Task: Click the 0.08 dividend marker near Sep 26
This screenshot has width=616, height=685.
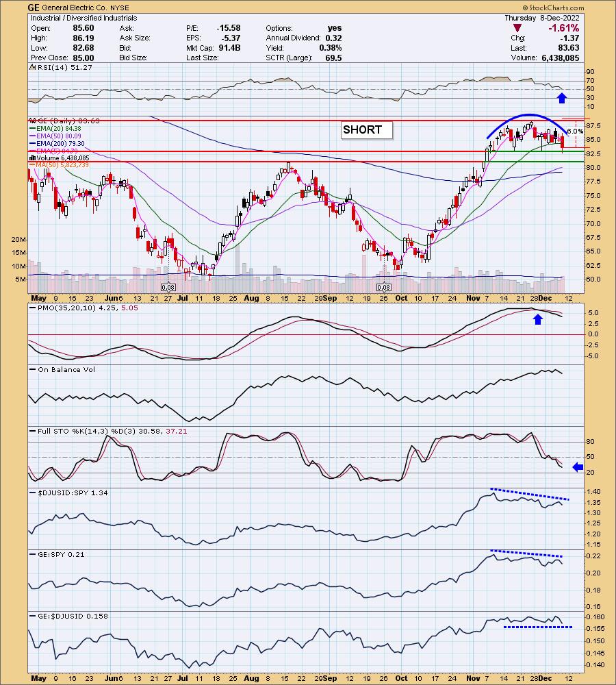Action: tap(384, 288)
